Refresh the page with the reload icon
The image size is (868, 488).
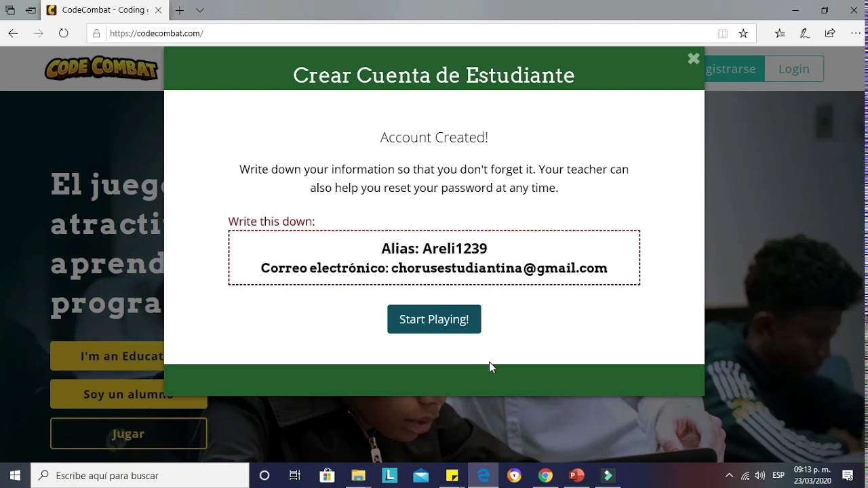pyautogui.click(x=63, y=33)
